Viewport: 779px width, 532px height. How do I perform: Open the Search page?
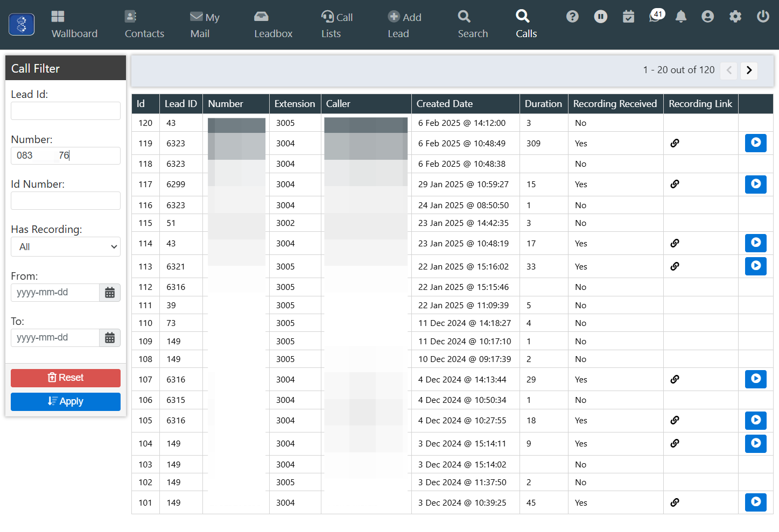pyautogui.click(x=473, y=25)
